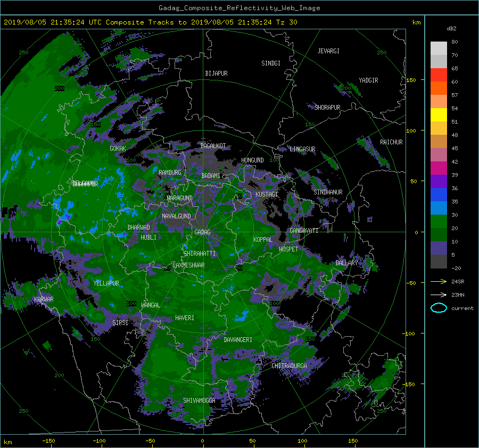The image size is (479, 448).
Task: Choose the dark green 20 dBZ swatch
Action: tap(439, 234)
